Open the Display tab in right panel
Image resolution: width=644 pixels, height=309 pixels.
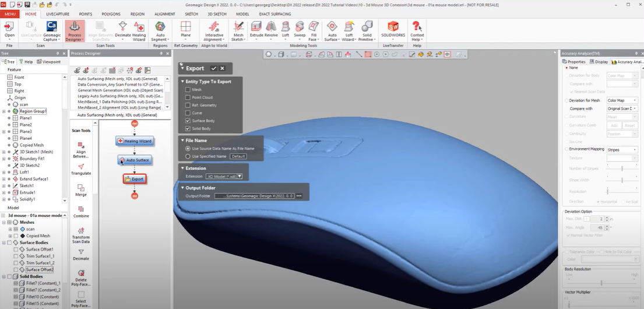click(x=599, y=62)
